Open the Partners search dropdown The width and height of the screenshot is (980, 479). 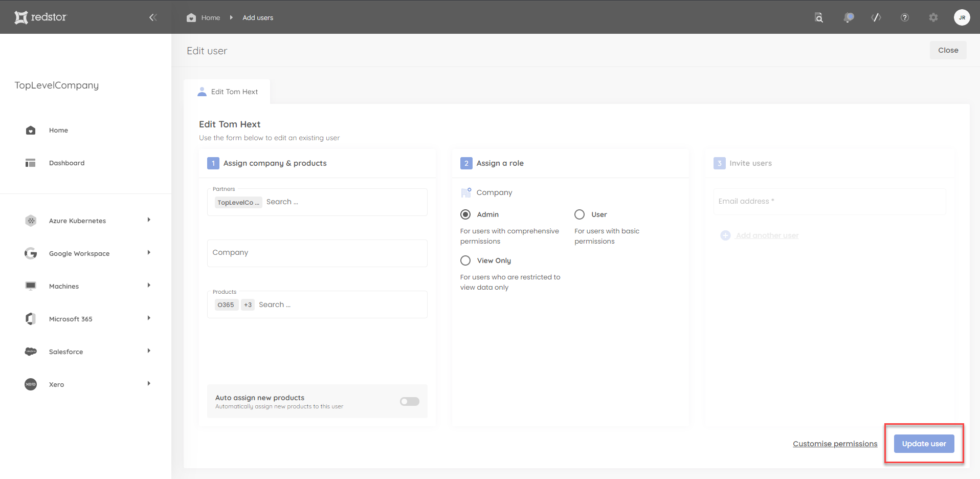click(x=317, y=202)
